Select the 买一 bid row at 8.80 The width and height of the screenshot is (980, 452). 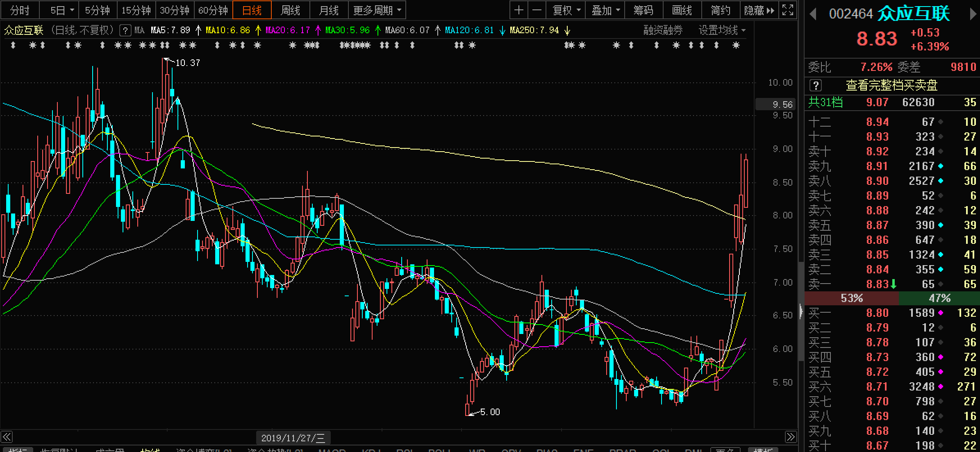[x=892, y=313]
